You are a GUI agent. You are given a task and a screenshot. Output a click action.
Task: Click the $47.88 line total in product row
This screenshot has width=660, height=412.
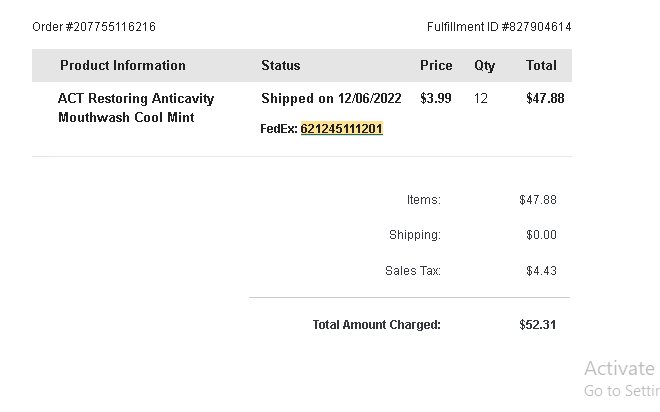[x=545, y=98]
